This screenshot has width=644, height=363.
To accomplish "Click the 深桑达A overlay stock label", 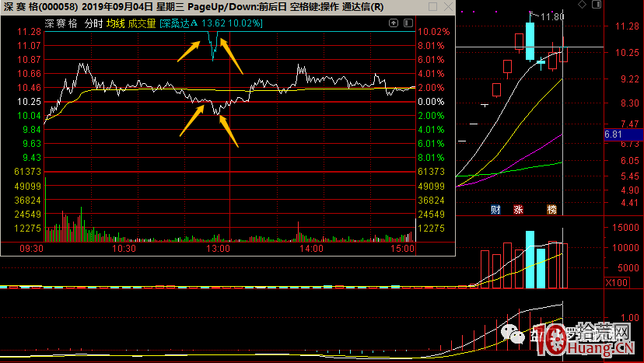I will point(179,23).
